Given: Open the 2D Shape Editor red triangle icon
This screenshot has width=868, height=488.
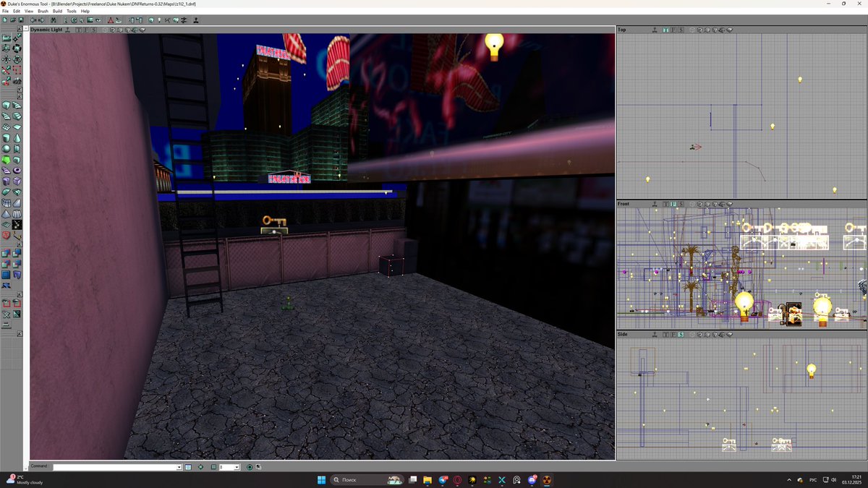Looking at the screenshot, I should 111,20.
